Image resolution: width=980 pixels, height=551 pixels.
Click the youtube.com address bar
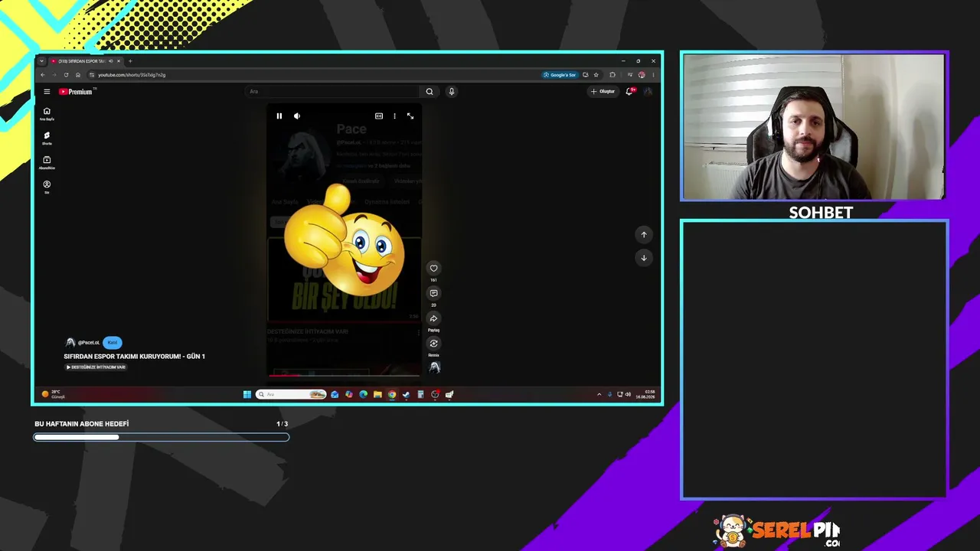coord(314,75)
